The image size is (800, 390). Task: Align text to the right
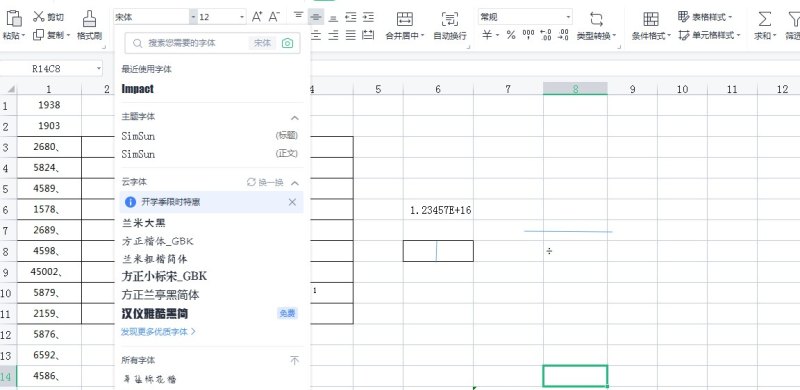(x=333, y=35)
